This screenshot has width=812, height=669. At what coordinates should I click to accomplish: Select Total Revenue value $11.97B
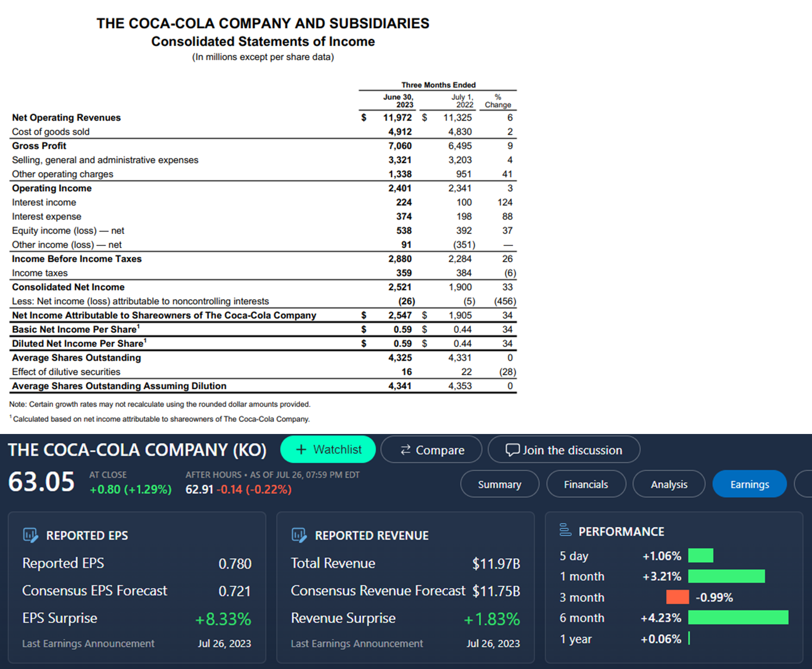[496, 564]
